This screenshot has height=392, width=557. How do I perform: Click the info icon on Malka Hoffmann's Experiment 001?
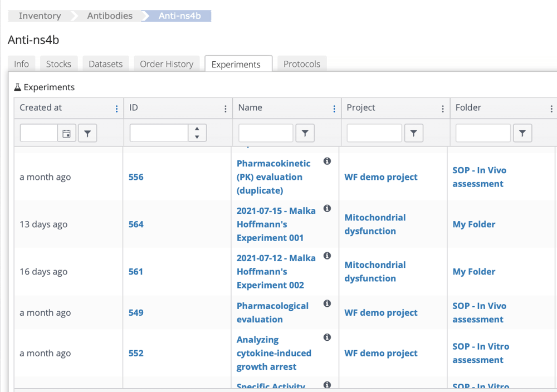point(328,208)
